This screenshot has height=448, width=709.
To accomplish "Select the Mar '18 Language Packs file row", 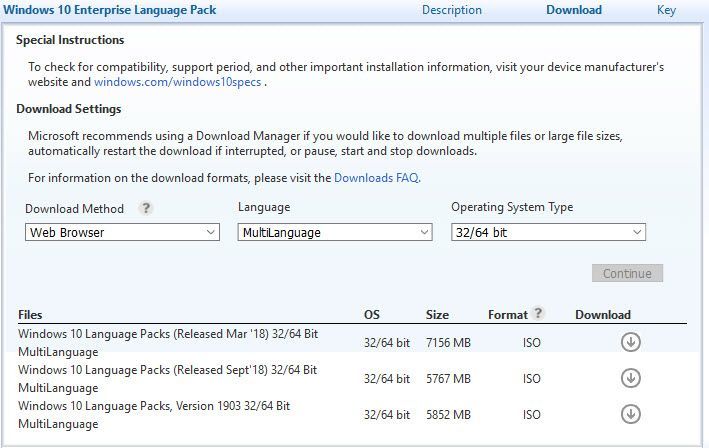I will point(168,342).
